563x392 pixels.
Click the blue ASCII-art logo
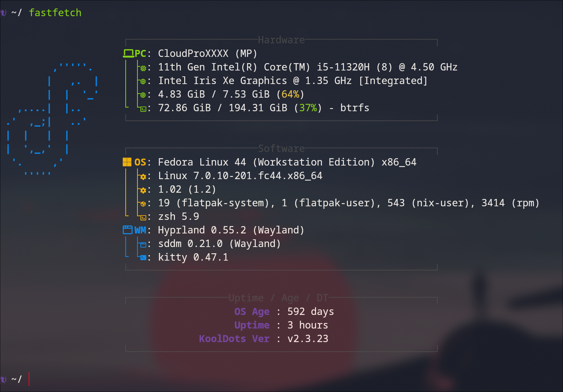coord(52,119)
